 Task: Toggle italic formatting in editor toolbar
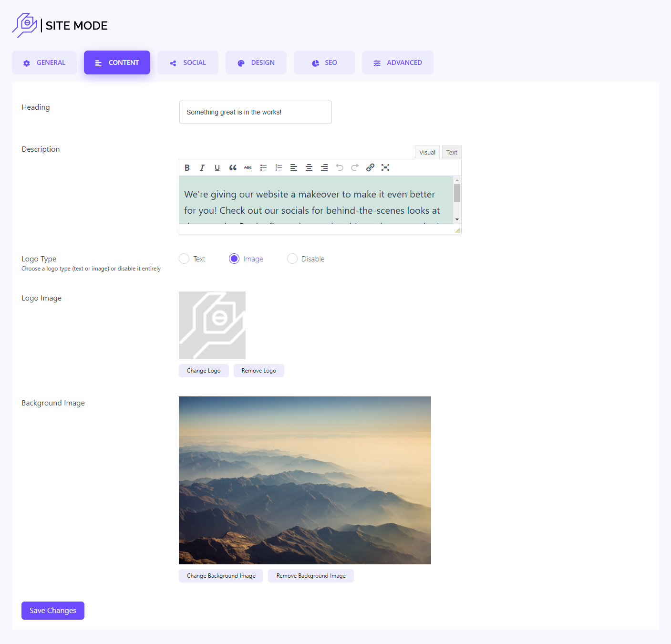coord(202,167)
